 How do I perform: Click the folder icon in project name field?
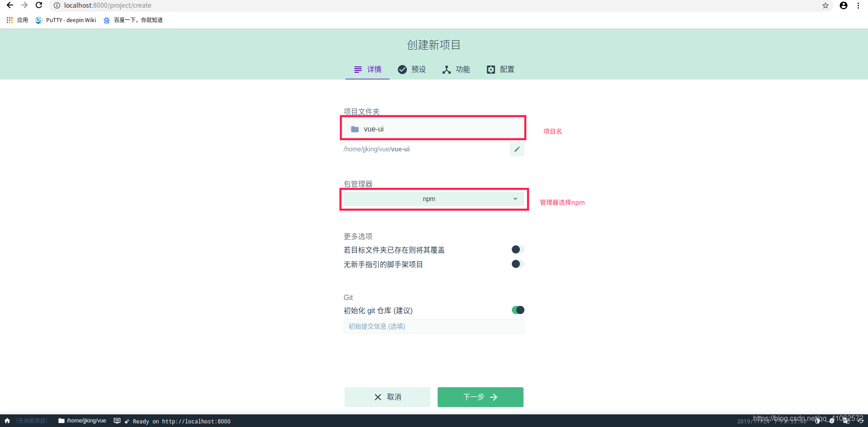click(x=355, y=129)
